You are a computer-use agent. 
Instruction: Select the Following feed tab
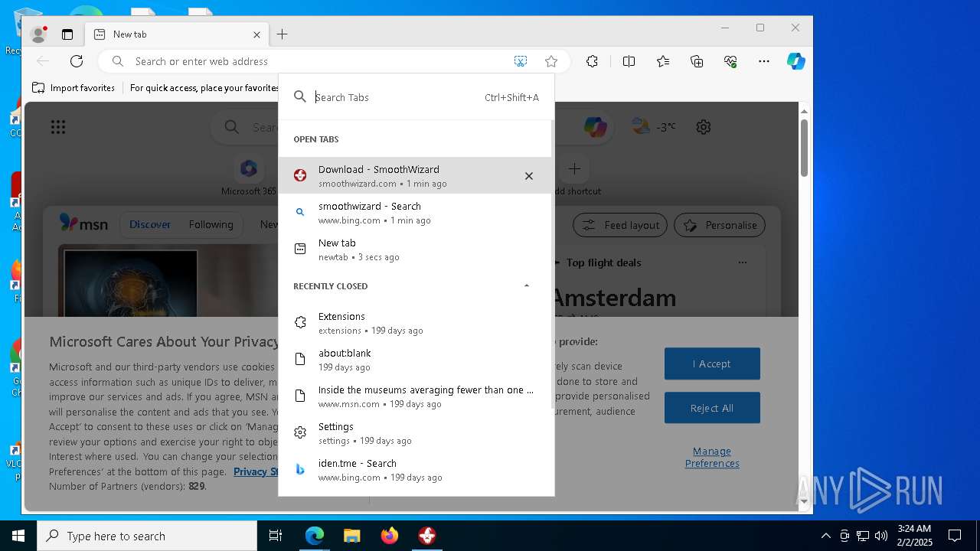211,224
